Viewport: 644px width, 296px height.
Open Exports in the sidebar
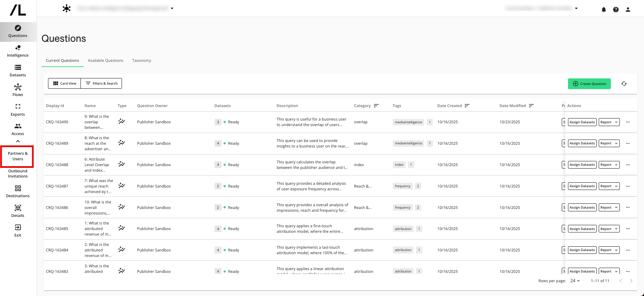(18, 110)
